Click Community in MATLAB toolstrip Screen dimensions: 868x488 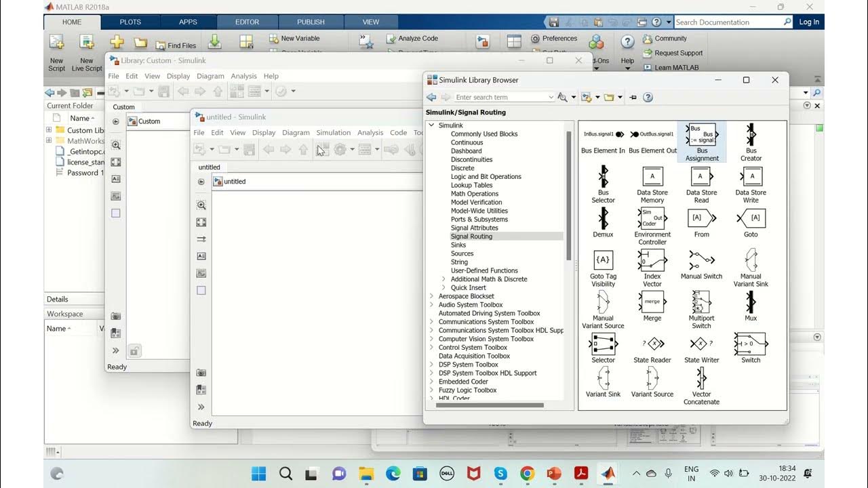click(665, 39)
